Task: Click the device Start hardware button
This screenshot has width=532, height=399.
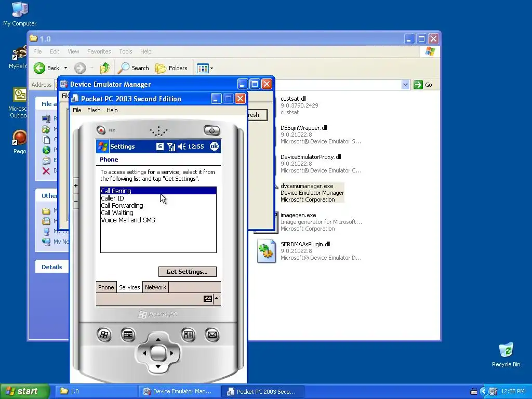Action: (x=104, y=335)
